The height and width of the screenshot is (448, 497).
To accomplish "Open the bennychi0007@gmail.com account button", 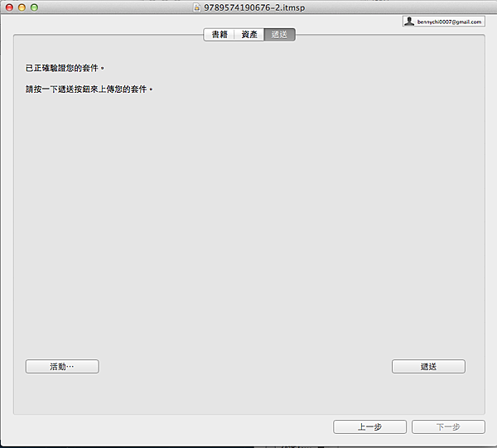I will pos(444,22).
